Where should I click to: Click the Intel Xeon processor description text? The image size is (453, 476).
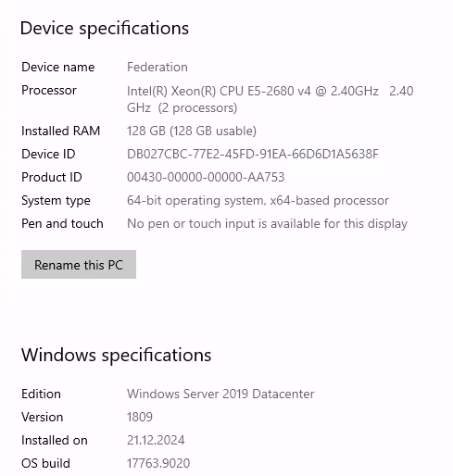point(271,99)
